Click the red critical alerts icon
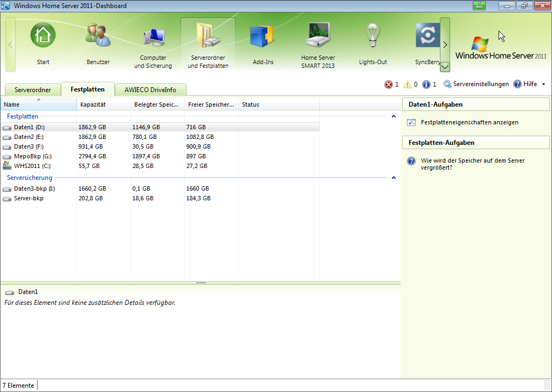 (x=388, y=85)
